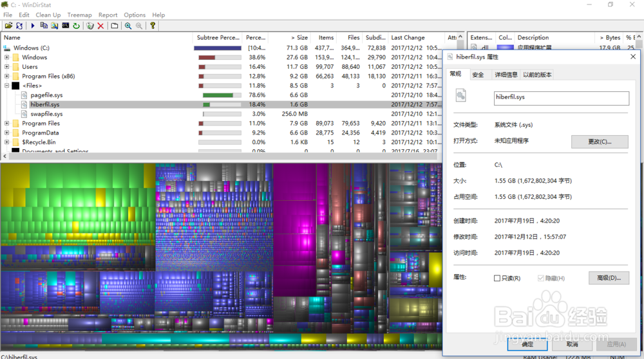Click the Explorer Here magnifier icon

[54, 26]
